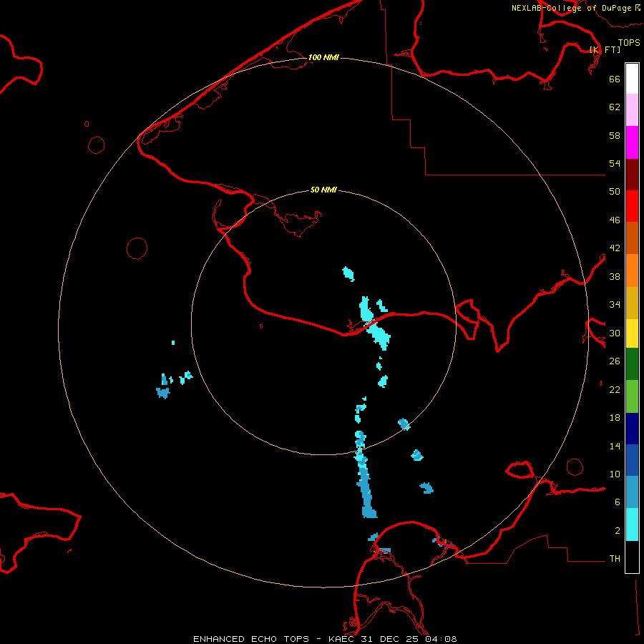The width and height of the screenshot is (644, 644).
Task: Click the legend value '22'
Action: (615, 389)
